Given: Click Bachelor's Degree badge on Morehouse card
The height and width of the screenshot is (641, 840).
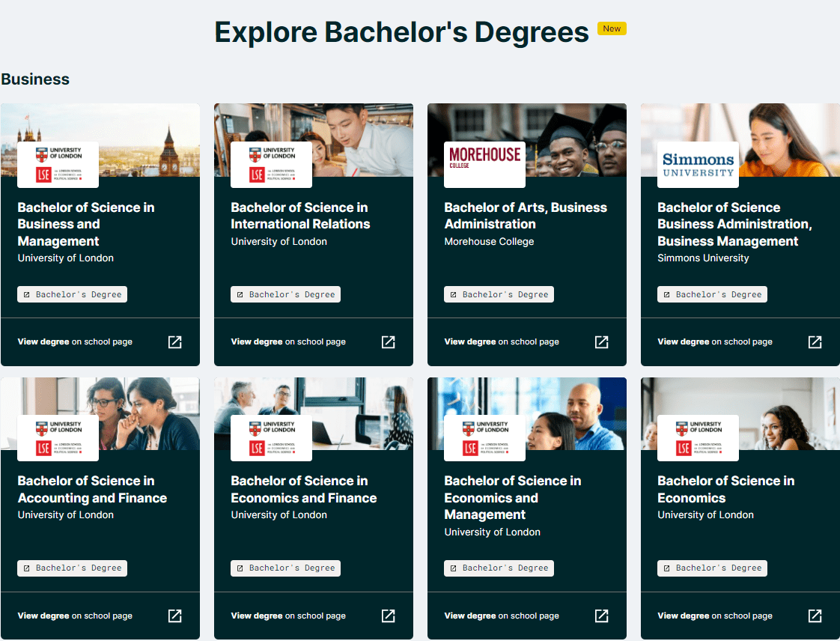Looking at the screenshot, I should click(x=499, y=294).
